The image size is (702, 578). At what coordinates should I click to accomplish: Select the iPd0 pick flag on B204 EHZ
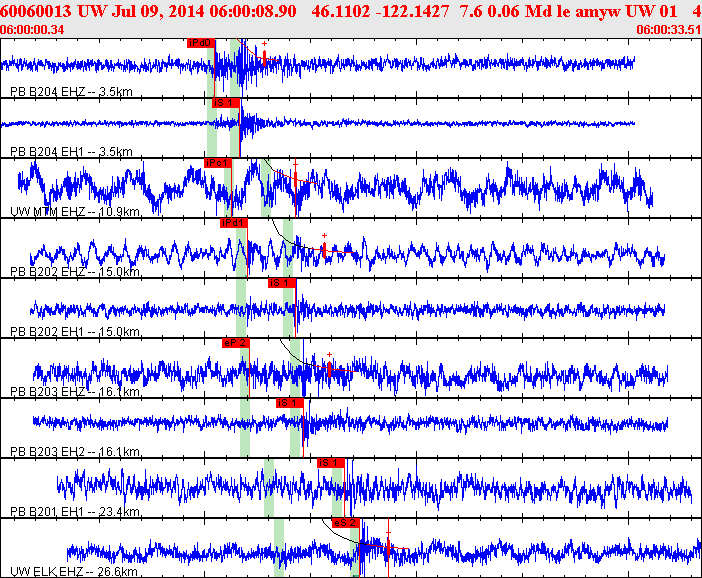(201, 43)
